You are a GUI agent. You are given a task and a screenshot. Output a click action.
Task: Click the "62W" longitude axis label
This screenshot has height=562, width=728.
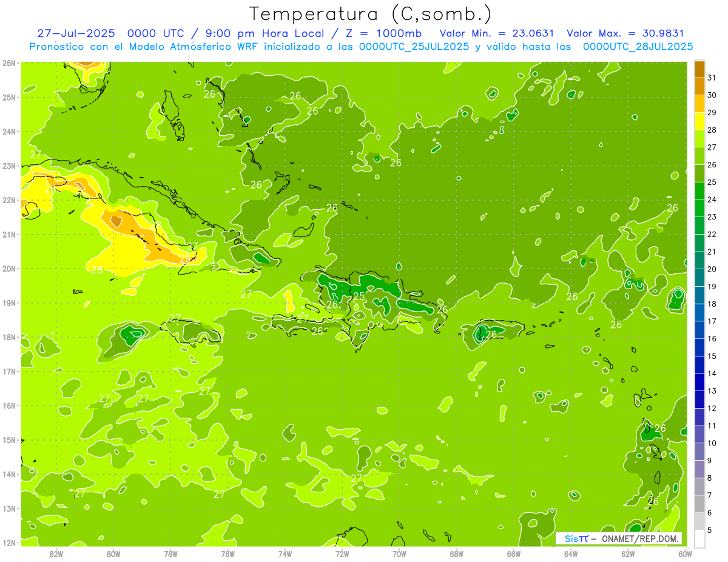pyautogui.click(x=628, y=553)
